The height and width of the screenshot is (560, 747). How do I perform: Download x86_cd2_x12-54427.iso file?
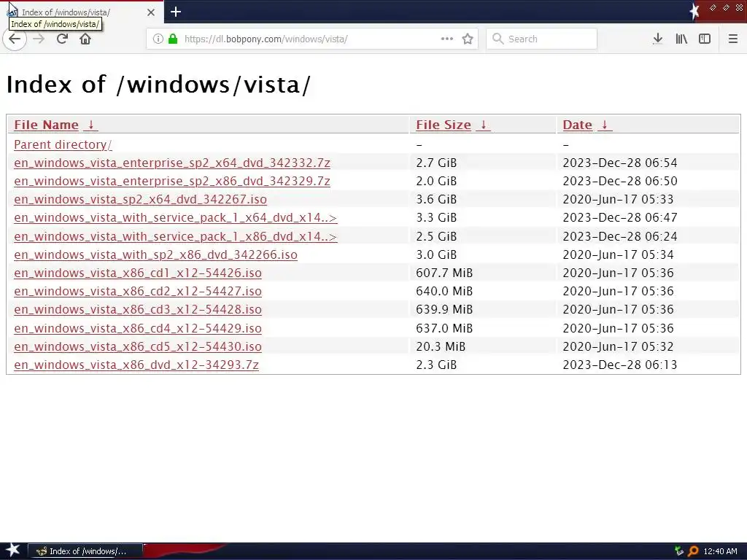point(138,291)
